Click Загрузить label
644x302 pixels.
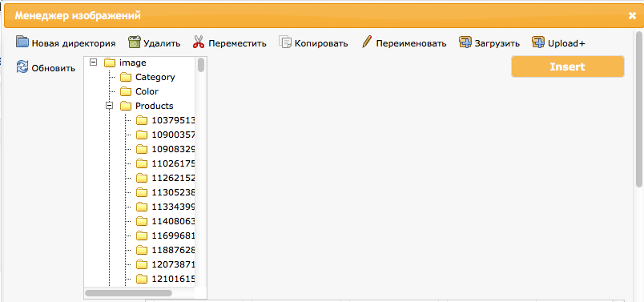pyautogui.click(x=497, y=43)
